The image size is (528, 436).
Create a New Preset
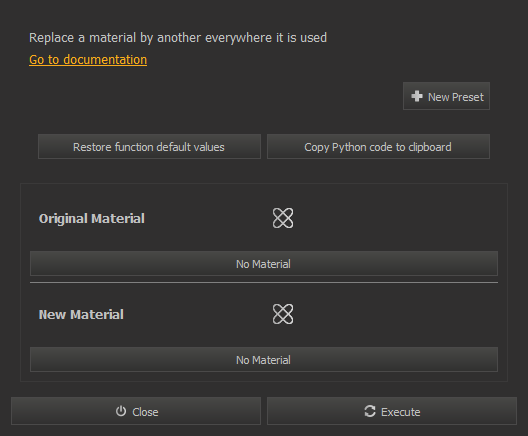coord(446,96)
